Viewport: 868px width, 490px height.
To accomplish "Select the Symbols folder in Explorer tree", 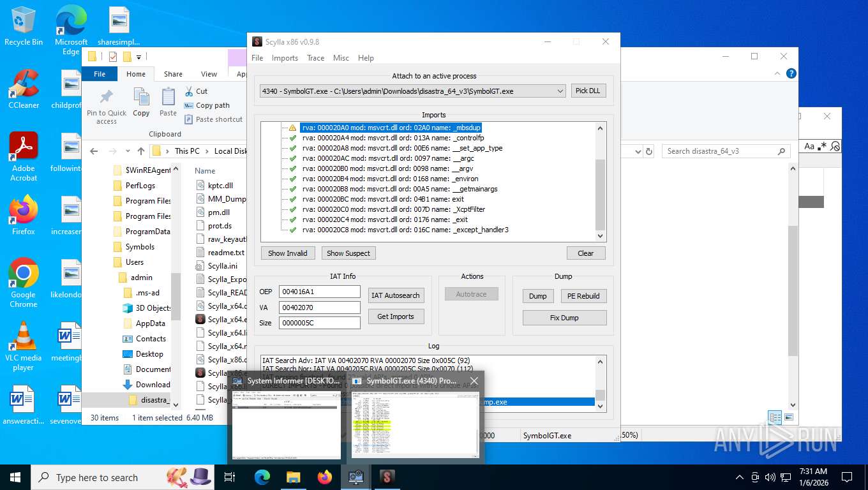I will 140,247.
